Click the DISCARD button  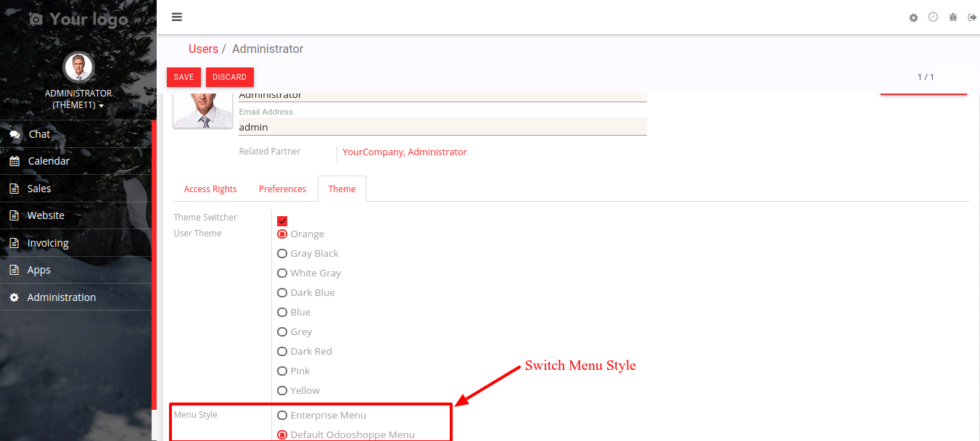[x=230, y=77]
